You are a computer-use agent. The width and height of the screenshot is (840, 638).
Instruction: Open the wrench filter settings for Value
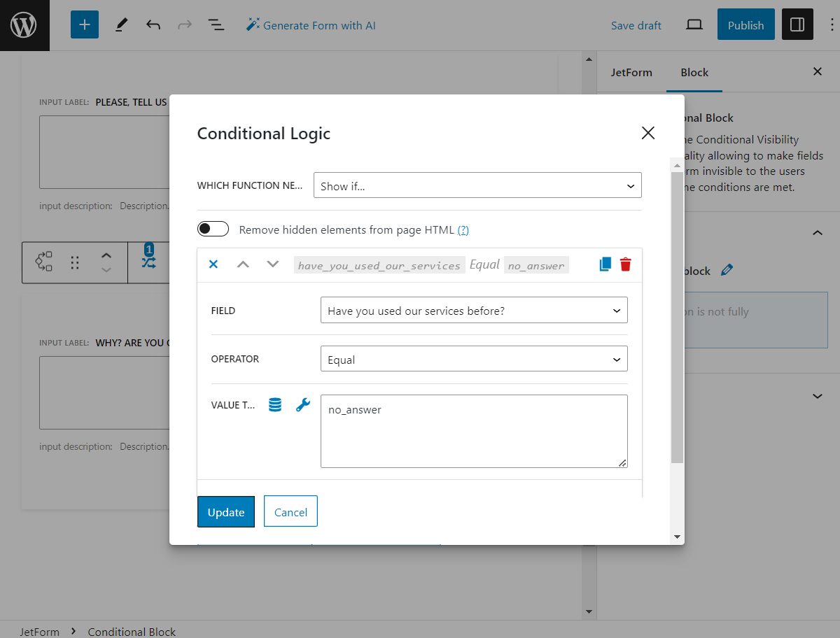(x=302, y=404)
